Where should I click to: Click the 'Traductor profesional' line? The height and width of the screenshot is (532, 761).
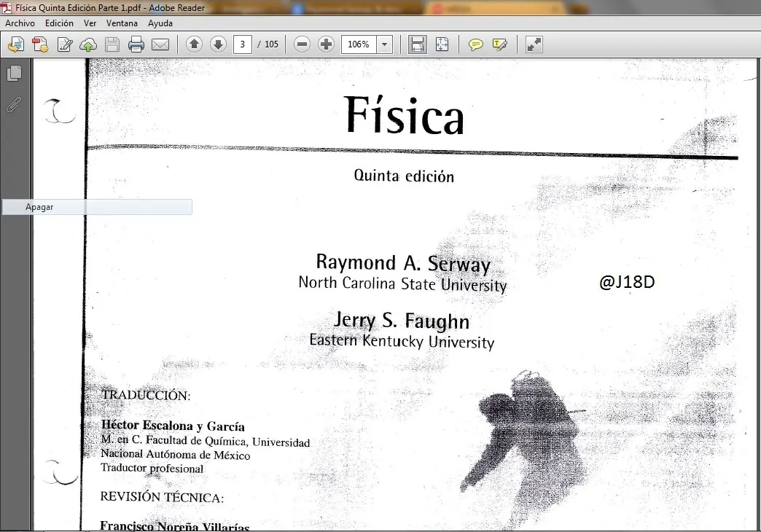[152, 468]
